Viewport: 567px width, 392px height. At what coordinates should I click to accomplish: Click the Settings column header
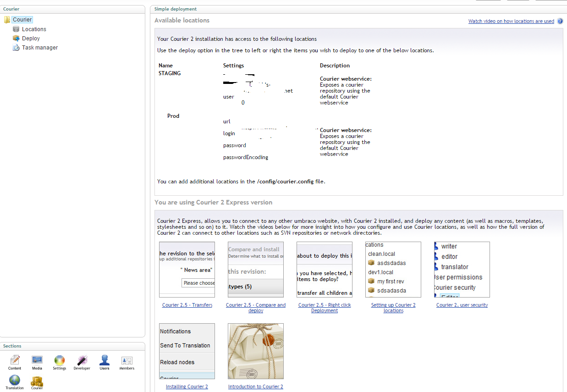[x=234, y=66]
